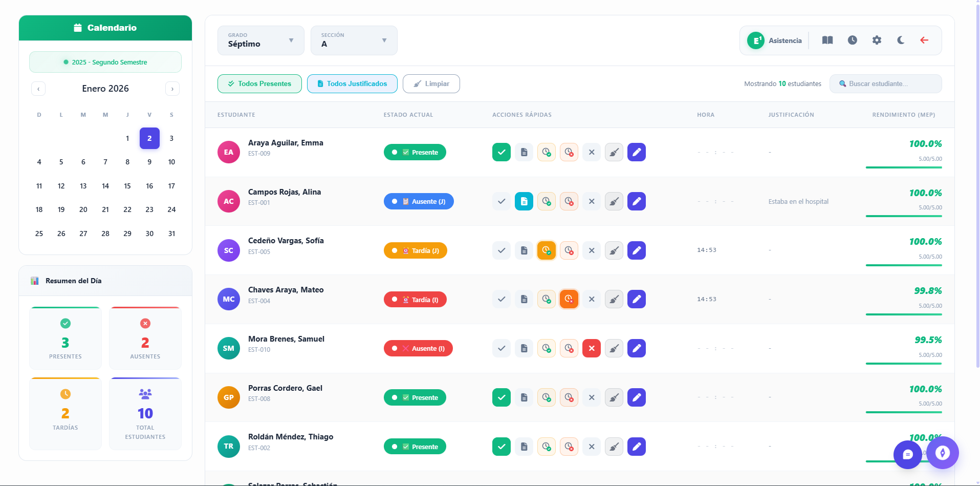Open the clock icon in the Asistencia toolbar
The image size is (980, 486).
tap(852, 40)
